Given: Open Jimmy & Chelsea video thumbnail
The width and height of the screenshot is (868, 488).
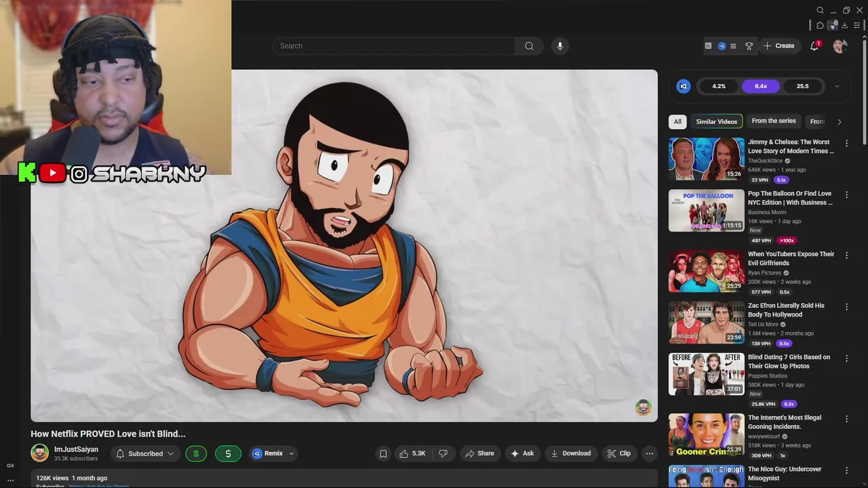Looking at the screenshot, I should pos(706,159).
